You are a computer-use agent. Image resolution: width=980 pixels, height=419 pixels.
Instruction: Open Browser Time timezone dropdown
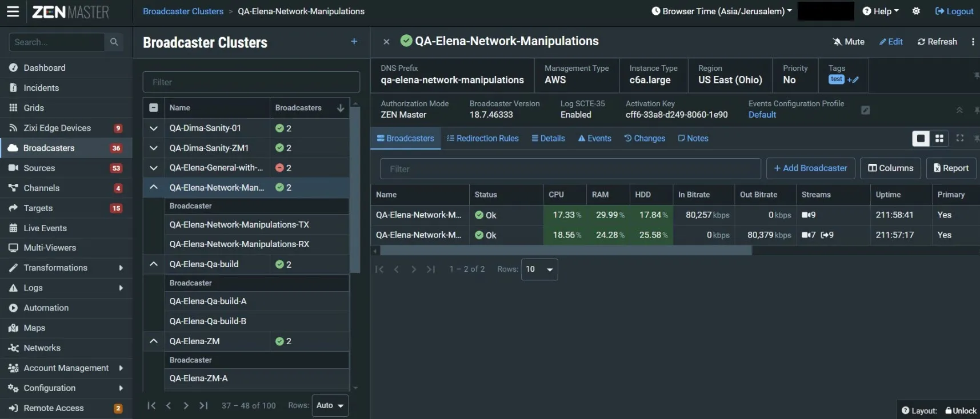tap(722, 11)
